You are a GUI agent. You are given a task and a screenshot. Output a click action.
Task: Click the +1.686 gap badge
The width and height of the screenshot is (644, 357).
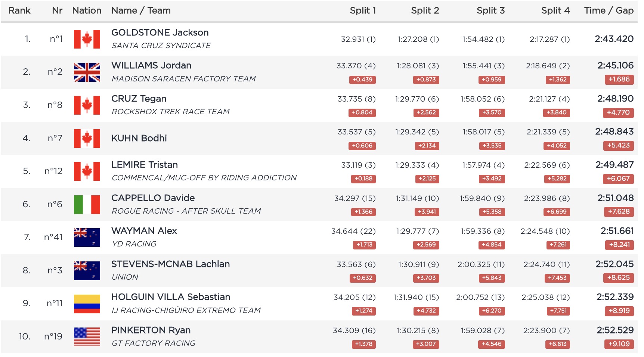pyautogui.click(x=619, y=79)
